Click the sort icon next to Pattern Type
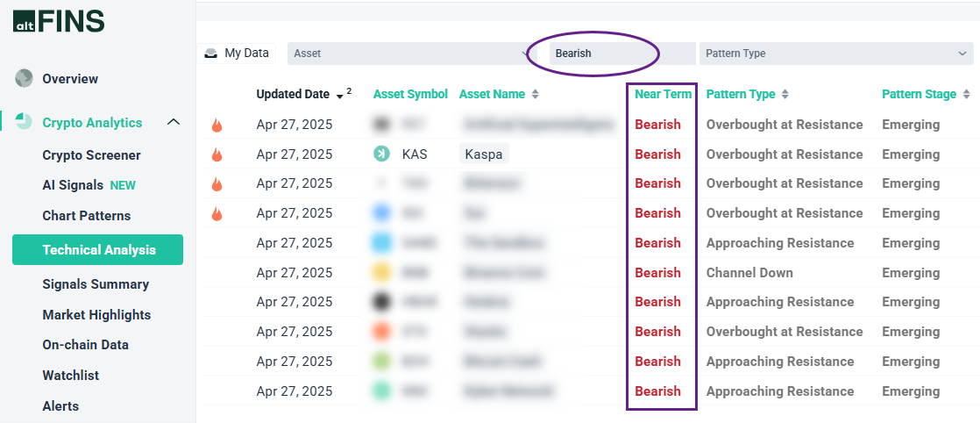Image resolution: width=980 pixels, height=423 pixels. tap(785, 95)
